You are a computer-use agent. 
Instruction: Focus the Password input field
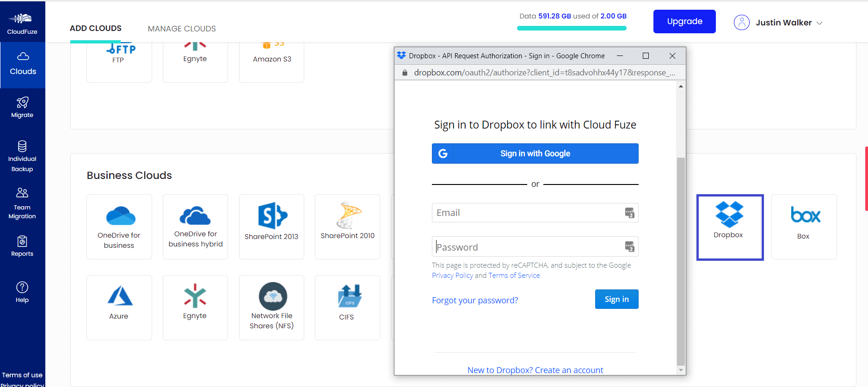tap(535, 246)
